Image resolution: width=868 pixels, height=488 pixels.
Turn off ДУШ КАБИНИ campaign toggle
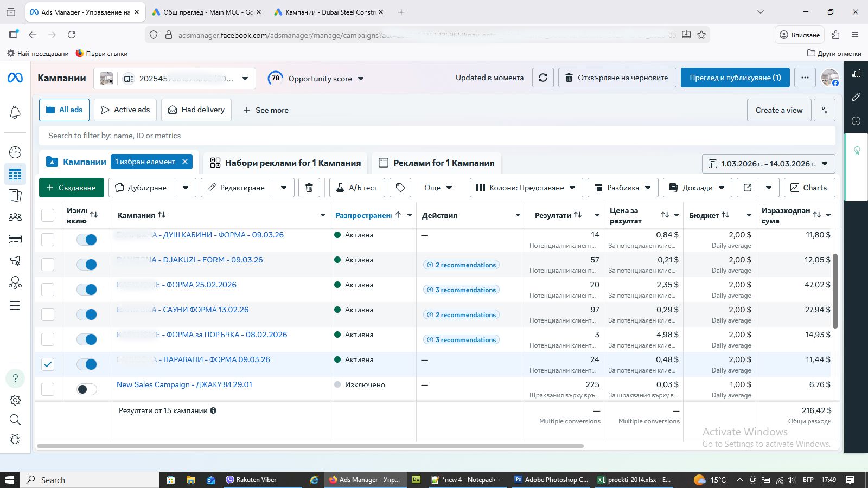tap(87, 240)
